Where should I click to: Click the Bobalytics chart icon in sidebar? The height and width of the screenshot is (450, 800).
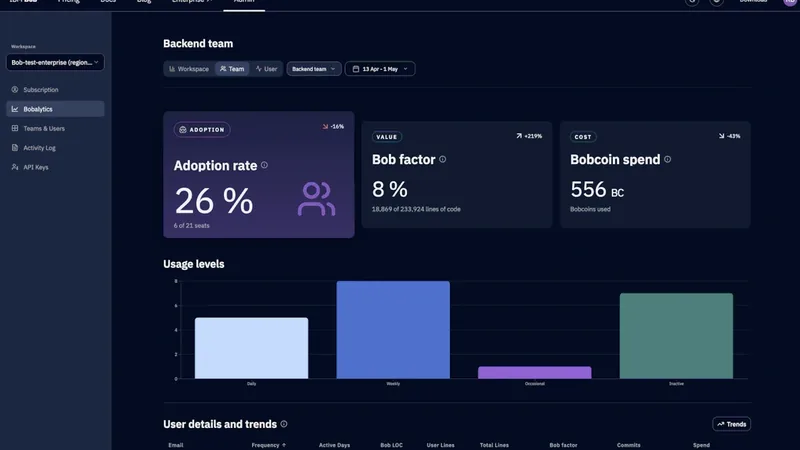tap(15, 109)
